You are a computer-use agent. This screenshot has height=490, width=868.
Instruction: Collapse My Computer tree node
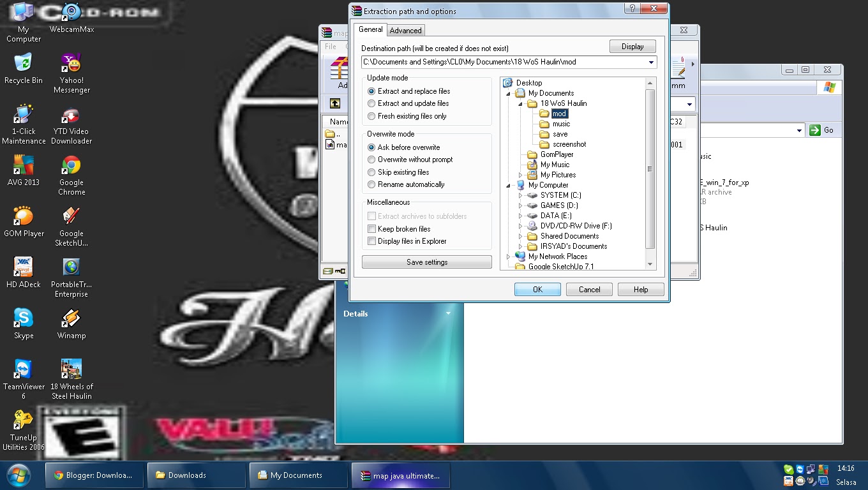[509, 185]
